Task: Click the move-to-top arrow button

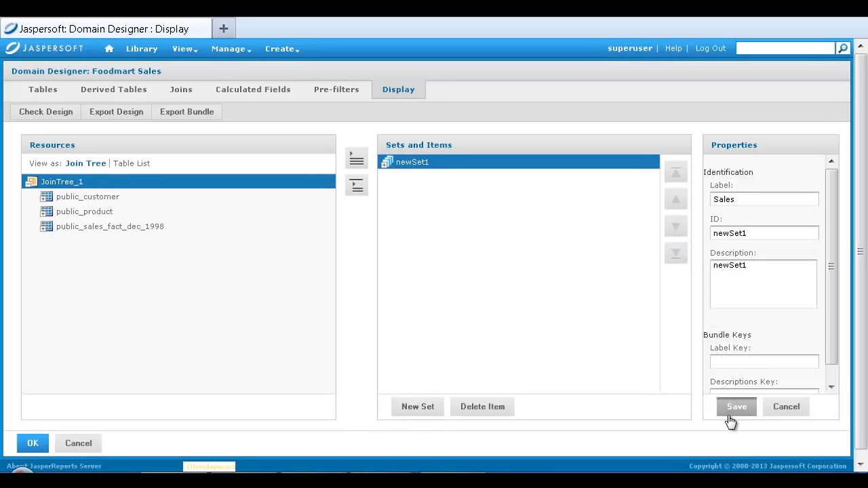Action: pyautogui.click(x=676, y=172)
